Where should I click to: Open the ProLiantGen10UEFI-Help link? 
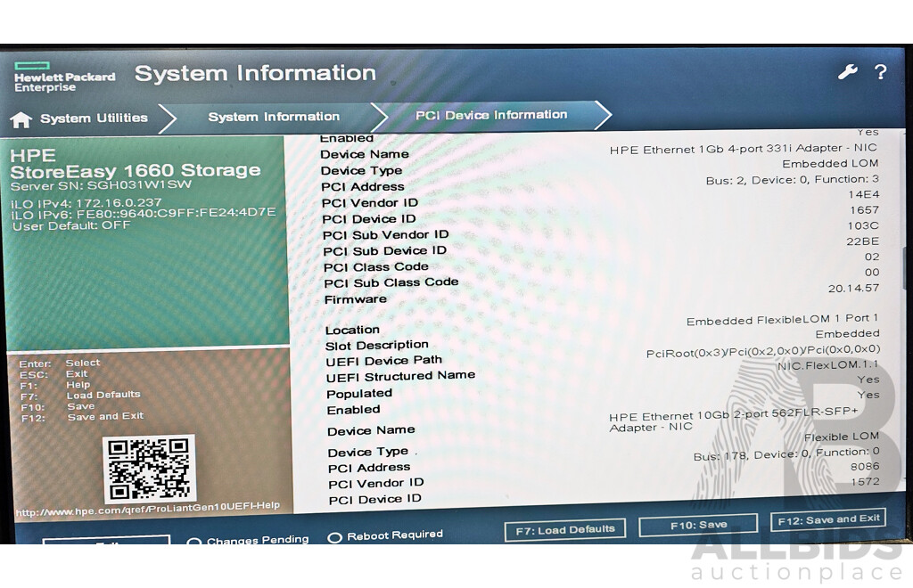click(x=148, y=509)
